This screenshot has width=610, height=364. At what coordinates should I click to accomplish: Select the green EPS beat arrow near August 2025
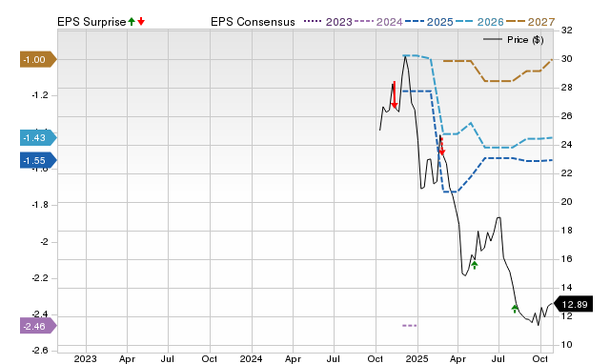tap(515, 309)
